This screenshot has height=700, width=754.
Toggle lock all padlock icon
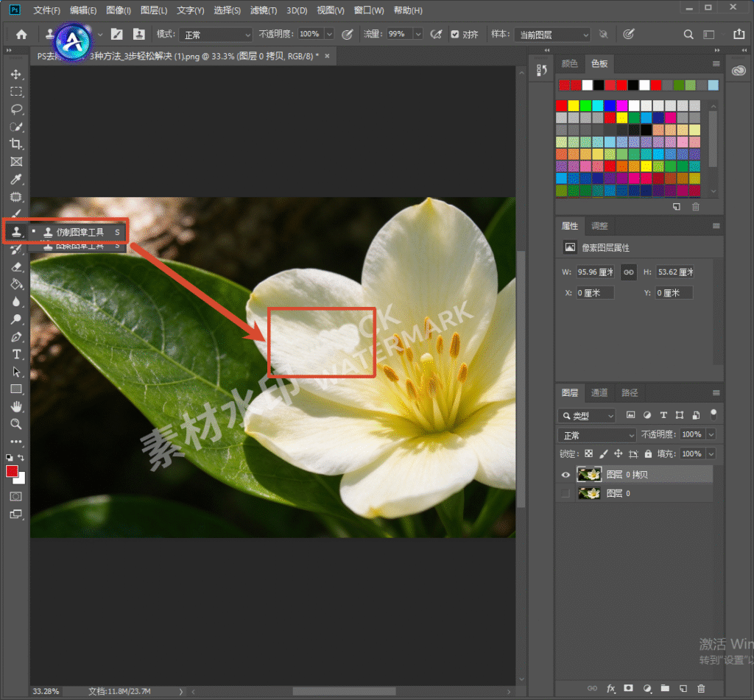(648, 453)
